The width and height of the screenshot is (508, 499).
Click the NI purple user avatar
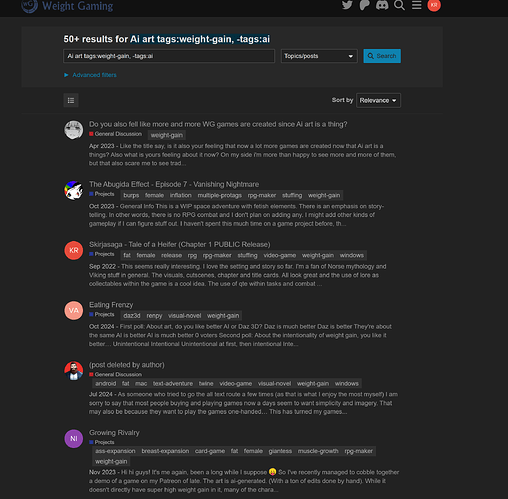pyautogui.click(x=74, y=438)
